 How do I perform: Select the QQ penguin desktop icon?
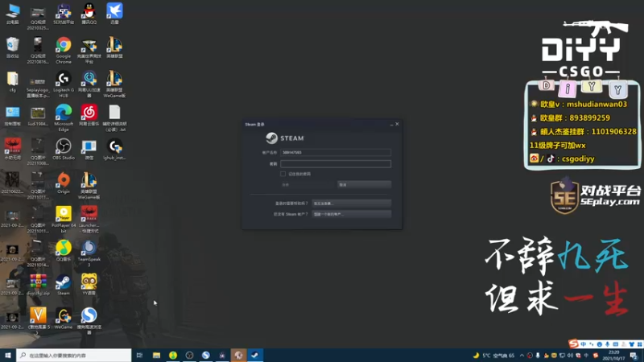(89, 13)
